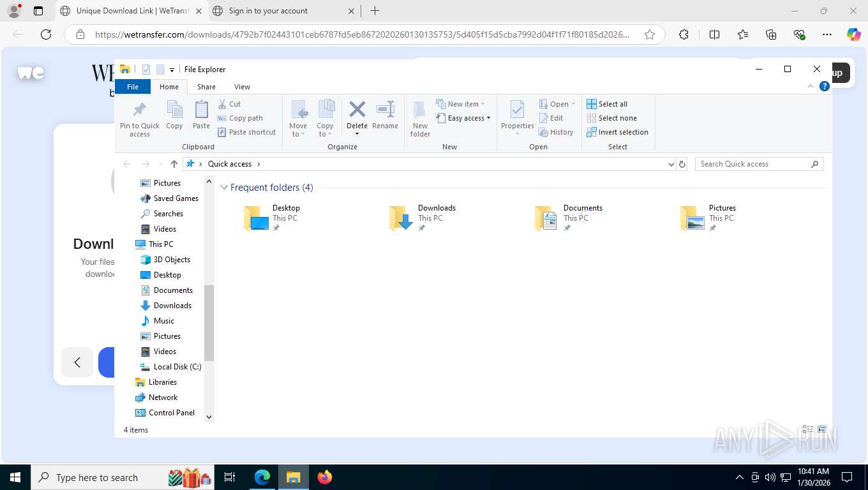Viewport: 868px width, 490px height.
Task: Expand Delete options arrow
Action: pos(357,133)
